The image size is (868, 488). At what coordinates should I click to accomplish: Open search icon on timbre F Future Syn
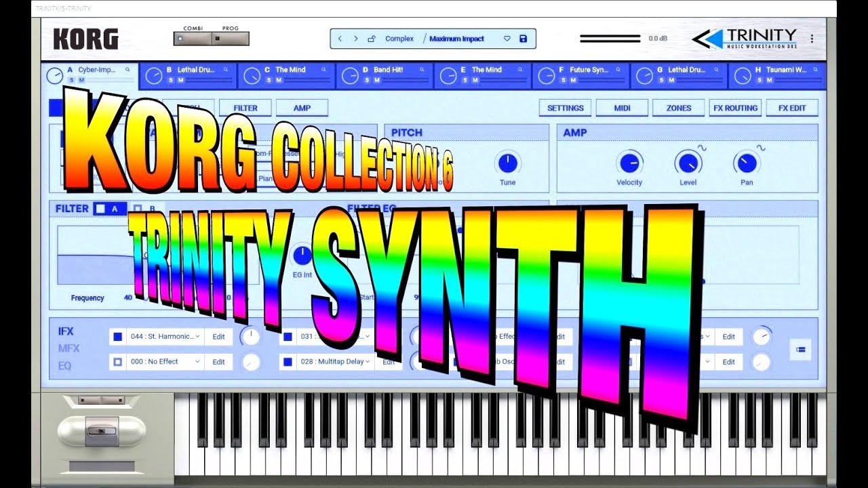point(618,69)
